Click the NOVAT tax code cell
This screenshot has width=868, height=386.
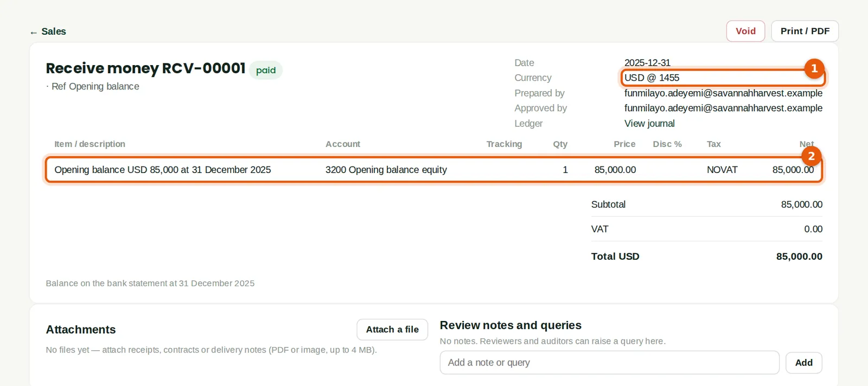pos(722,170)
